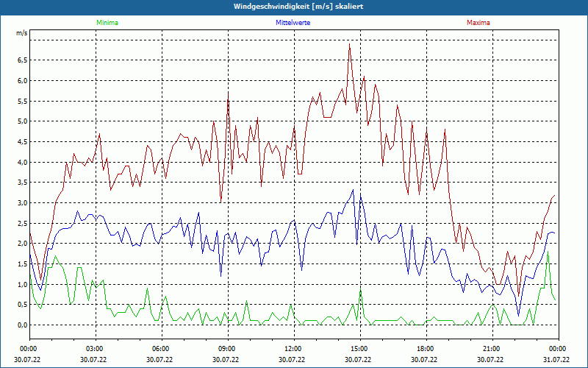
Task: Click the 15:00 time label
Action: 359,349
